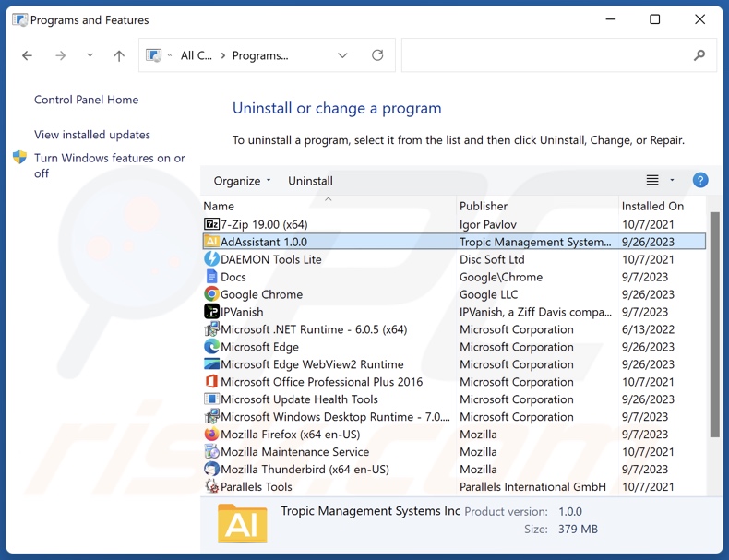The image size is (729, 560).
Task: Click the Mozilla Maintenance Service icon
Action: pyautogui.click(x=211, y=452)
